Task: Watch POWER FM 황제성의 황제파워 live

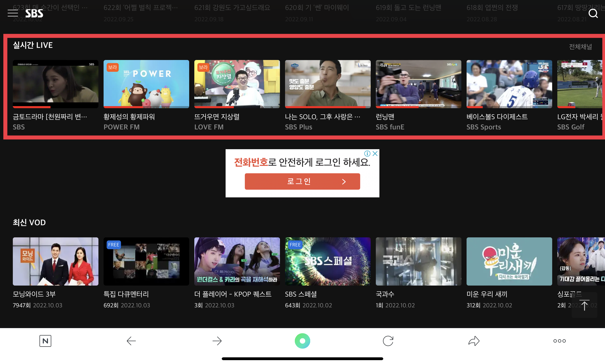Action: tap(146, 84)
